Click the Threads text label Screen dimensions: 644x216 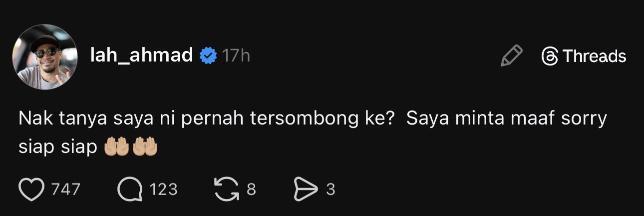coord(594,56)
